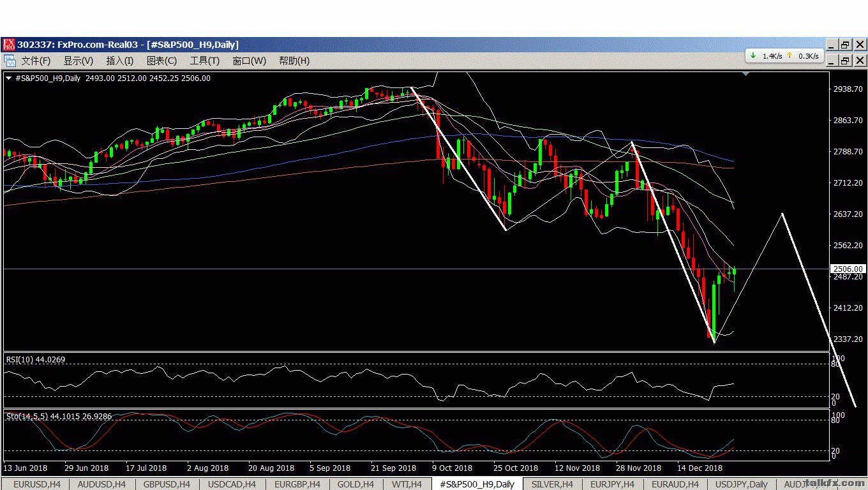Open the 图表(C) menu
Viewport: 868px width, 490px height.
click(161, 61)
